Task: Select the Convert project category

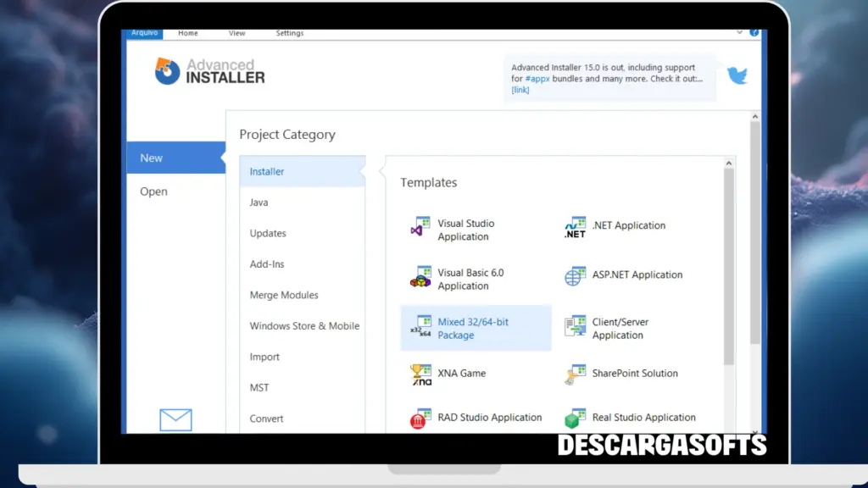Action: click(x=266, y=418)
